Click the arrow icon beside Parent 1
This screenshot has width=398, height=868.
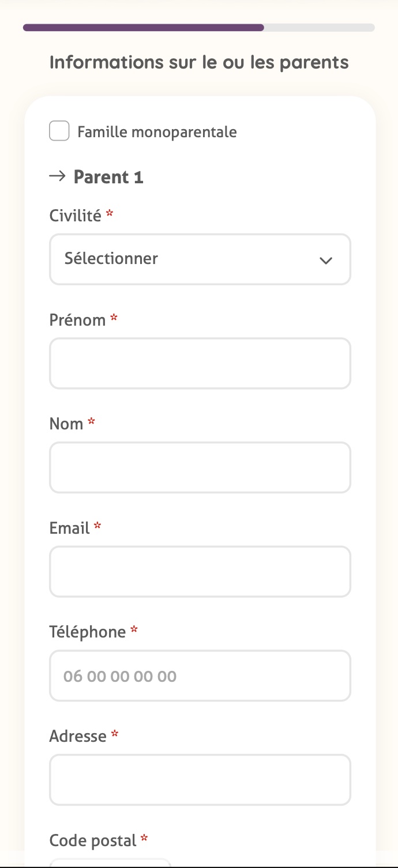(x=58, y=176)
